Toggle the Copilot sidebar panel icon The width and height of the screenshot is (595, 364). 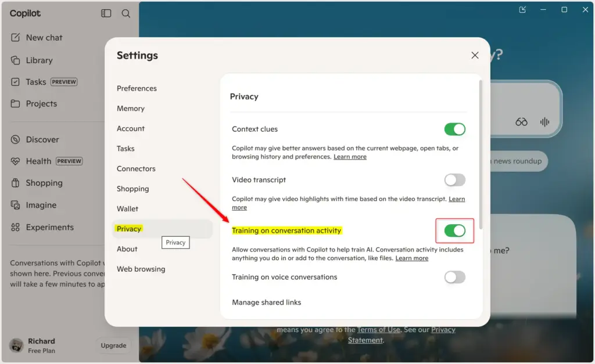[x=106, y=13]
